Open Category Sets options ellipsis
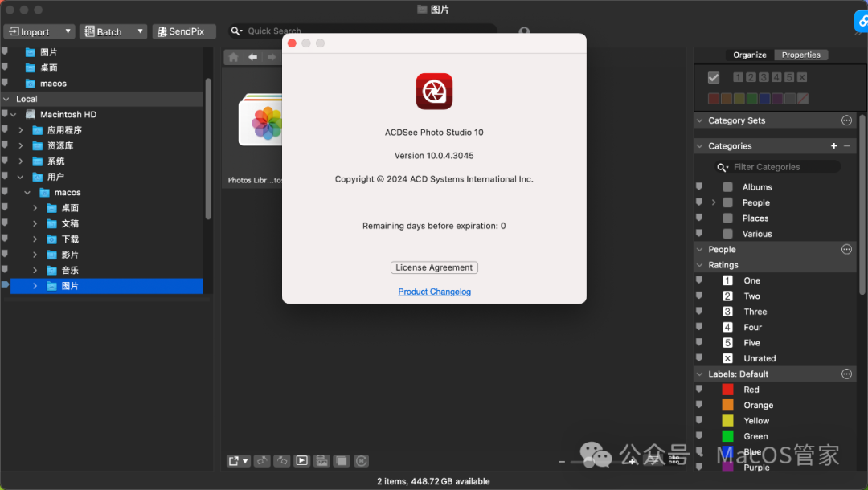The height and width of the screenshot is (490, 868). pos(846,120)
